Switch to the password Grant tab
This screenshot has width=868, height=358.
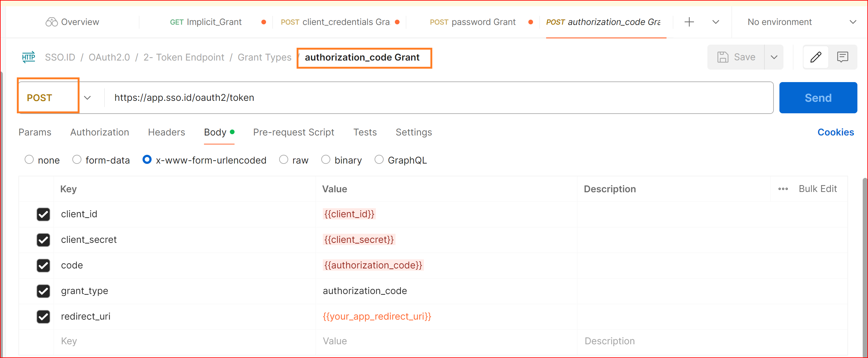[x=473, y=22]
